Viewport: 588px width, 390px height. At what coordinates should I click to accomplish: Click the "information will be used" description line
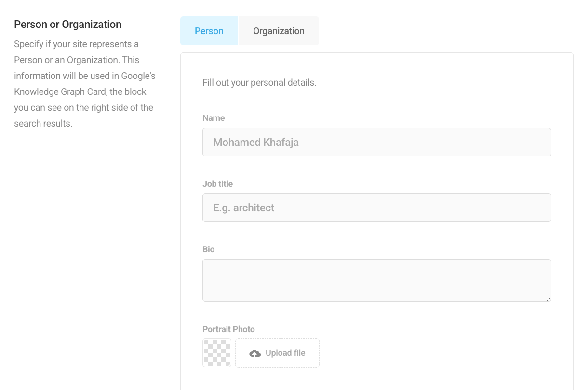click(x=84, y=76)
